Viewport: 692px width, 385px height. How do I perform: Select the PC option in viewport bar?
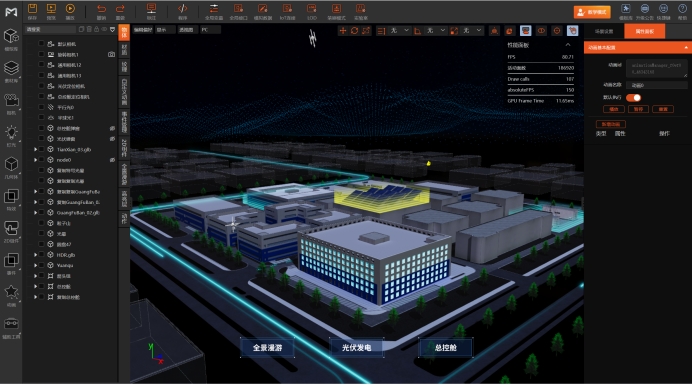pyautogui.click(x=210, y=30)
